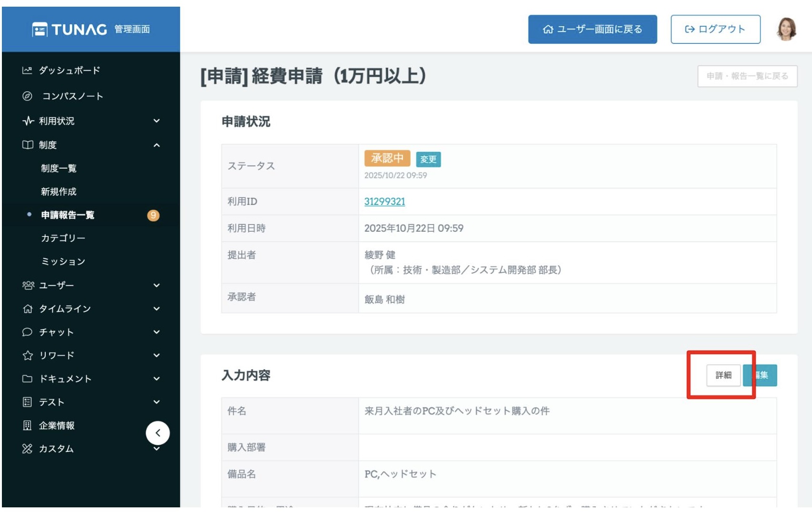
Task: Click the user profile avatar photo
Action: [x=786, y=30]
